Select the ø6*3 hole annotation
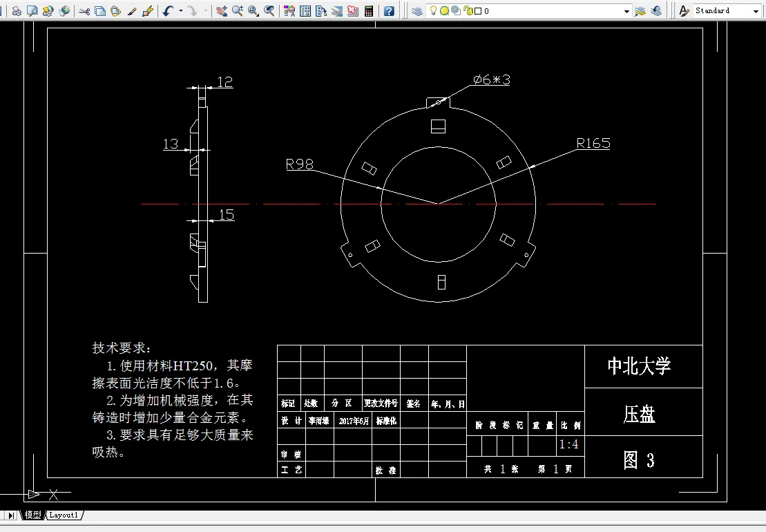 [x=492, y=79]
